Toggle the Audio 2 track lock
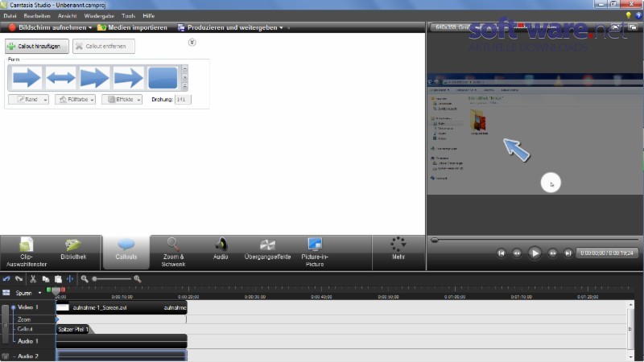 coord(5,356)
